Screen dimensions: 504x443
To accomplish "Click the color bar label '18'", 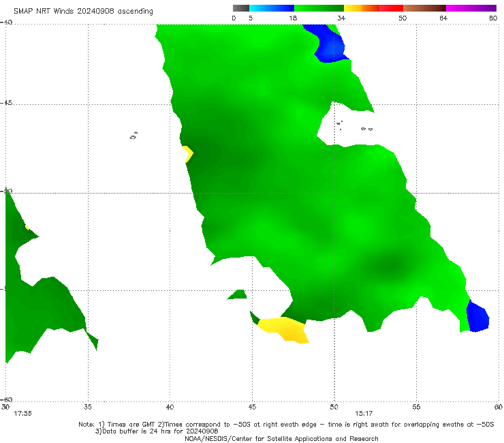I will [x=293, y=18].
